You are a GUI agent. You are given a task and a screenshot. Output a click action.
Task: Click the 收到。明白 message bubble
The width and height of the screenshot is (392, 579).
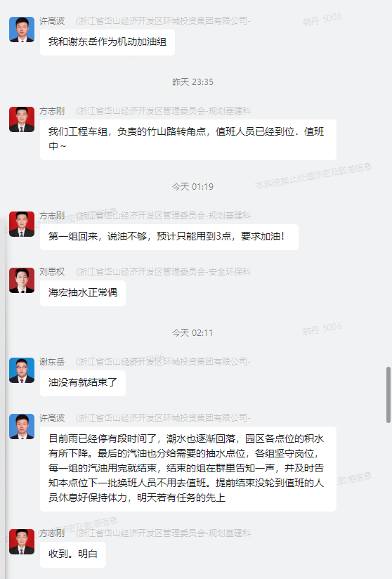tap(73, 554)
